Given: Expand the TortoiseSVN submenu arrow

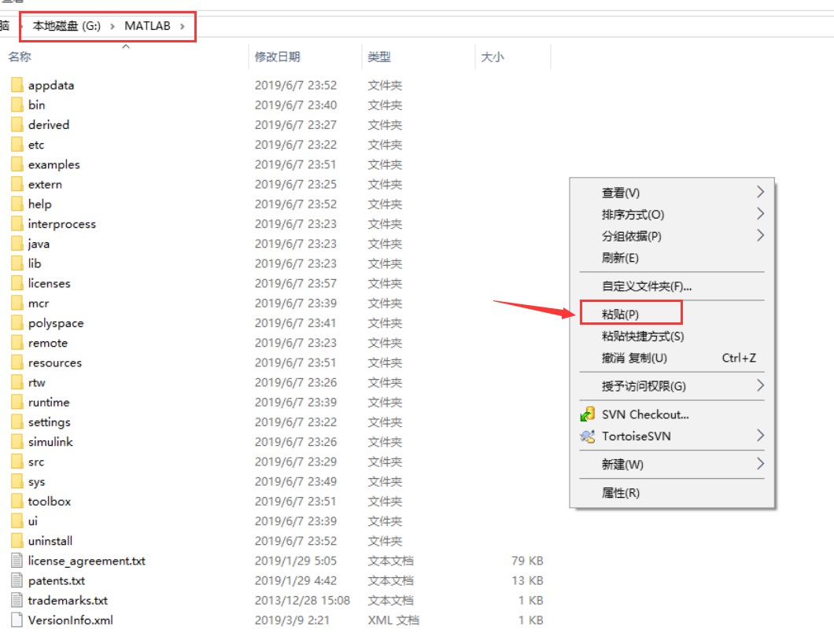Looking at the screenshot, I should click(x=760, y=436).
